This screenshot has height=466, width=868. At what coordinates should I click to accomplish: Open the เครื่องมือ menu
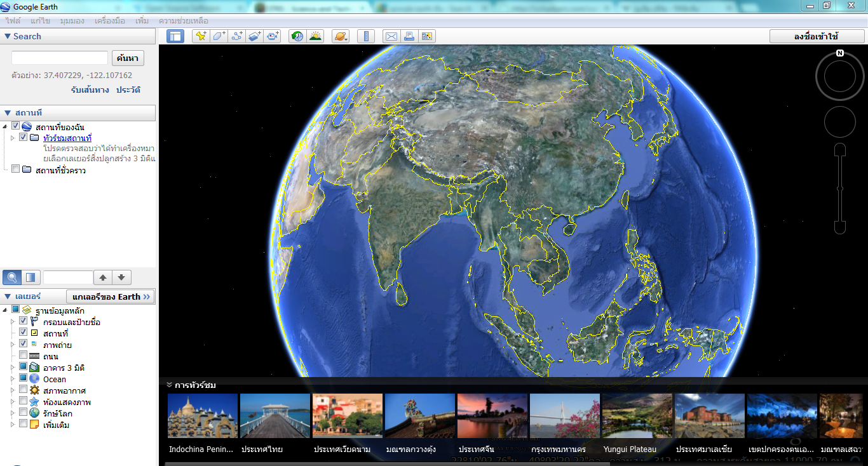pos(110,21)
